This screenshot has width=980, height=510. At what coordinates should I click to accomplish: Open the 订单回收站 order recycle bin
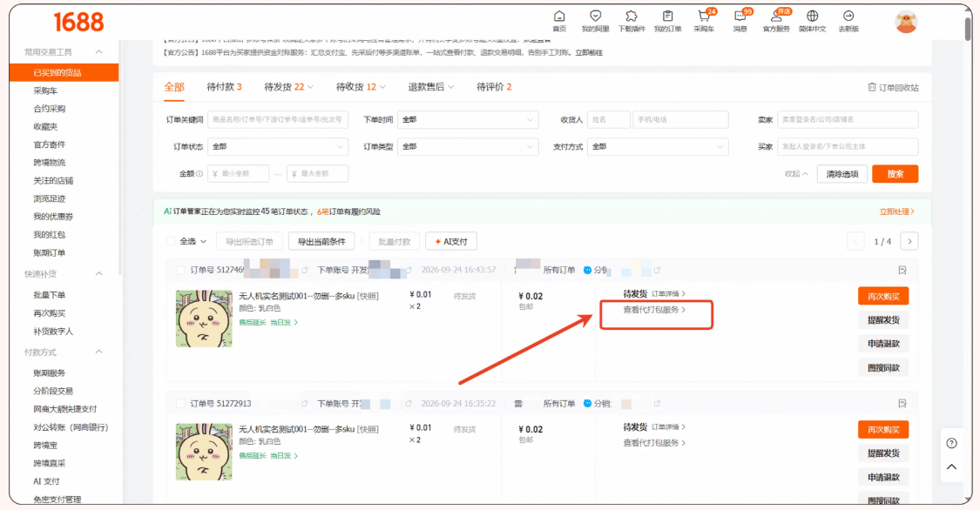click(893, 87)
